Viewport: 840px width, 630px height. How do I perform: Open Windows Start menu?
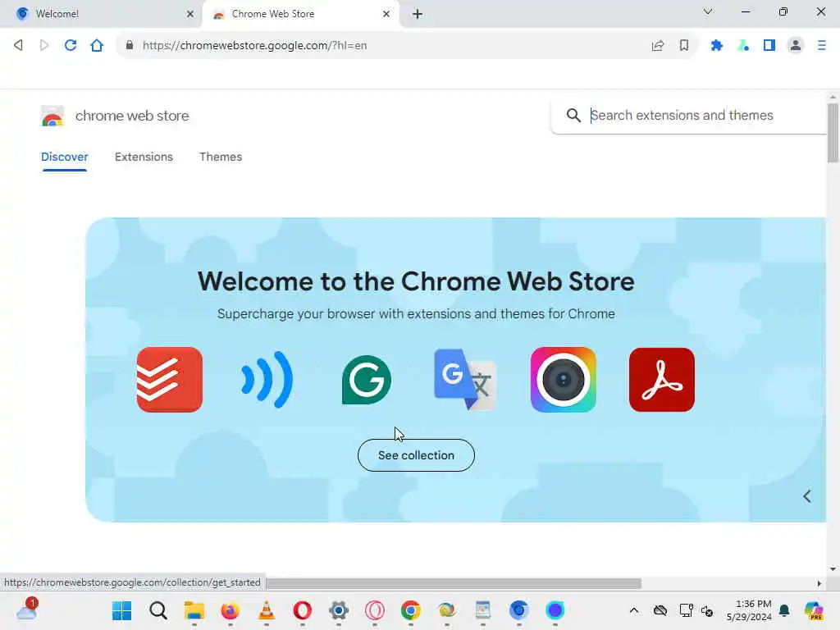[x=122, y=610]
